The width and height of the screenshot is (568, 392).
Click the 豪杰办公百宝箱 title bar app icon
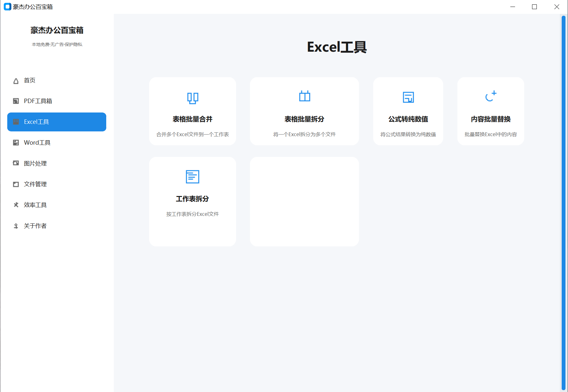(x=8, y=7)
